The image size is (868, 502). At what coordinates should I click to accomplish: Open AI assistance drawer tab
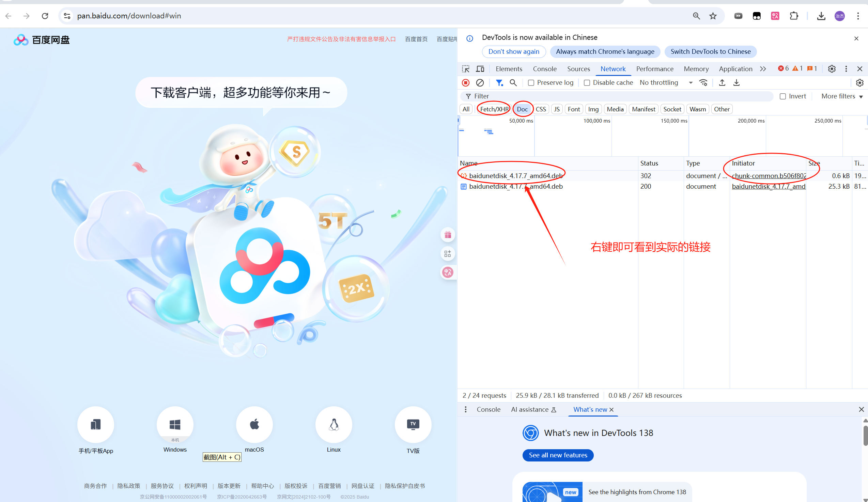533,409
